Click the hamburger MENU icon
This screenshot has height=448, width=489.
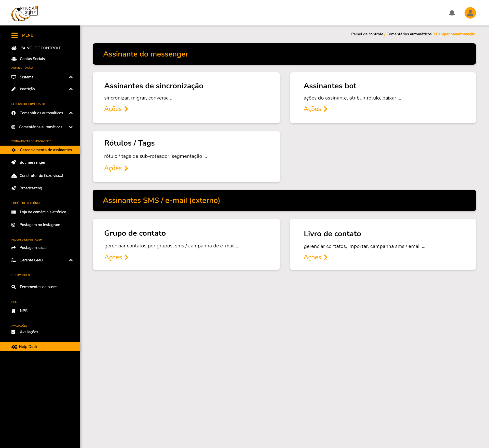tap(15, 35)
